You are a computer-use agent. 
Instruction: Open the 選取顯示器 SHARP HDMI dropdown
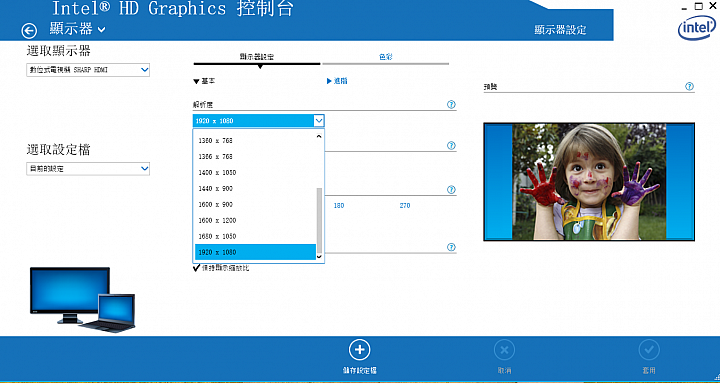[x=88, y=70]
